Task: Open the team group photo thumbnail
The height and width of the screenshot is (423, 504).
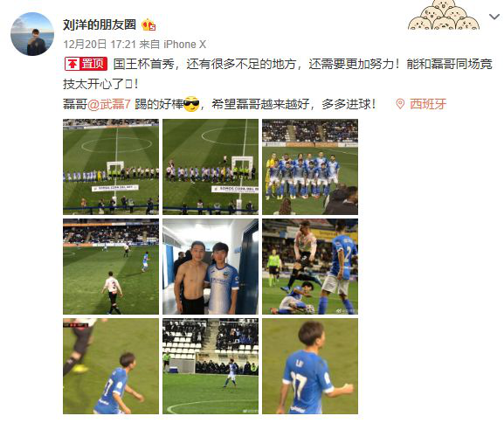Action: click(x=310, y=167)
